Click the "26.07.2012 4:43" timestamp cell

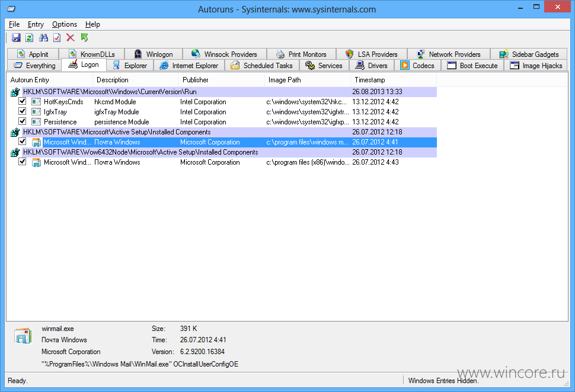(x=375, y=162)
